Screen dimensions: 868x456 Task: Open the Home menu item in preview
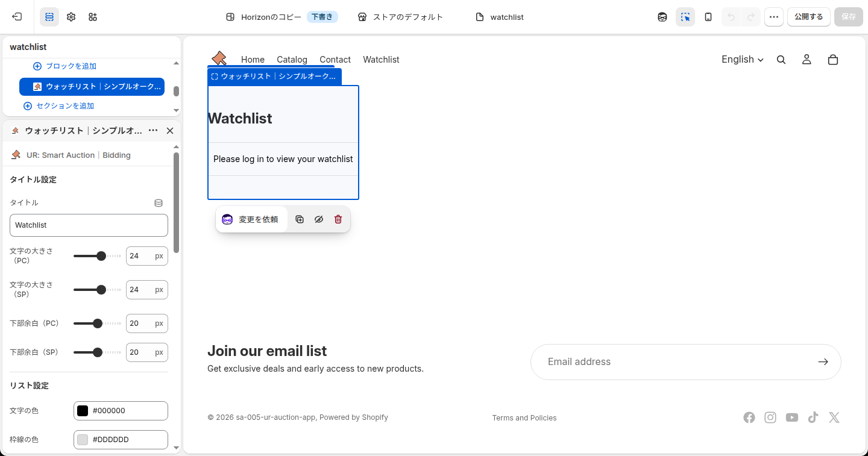[253, 60]
